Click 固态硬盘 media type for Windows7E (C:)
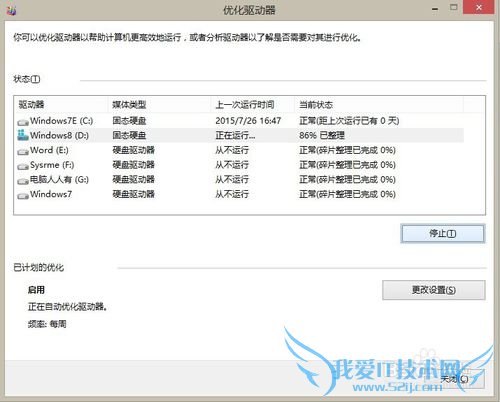The width and height of the screenshot is (500, 402). (x=129, y=121)
